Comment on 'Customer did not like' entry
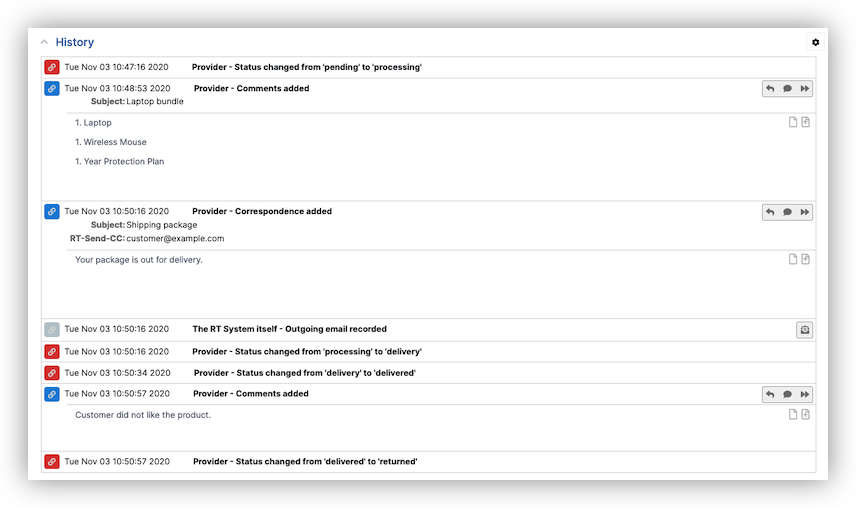This screenshot has height=508, width=856. pos(787,395)
